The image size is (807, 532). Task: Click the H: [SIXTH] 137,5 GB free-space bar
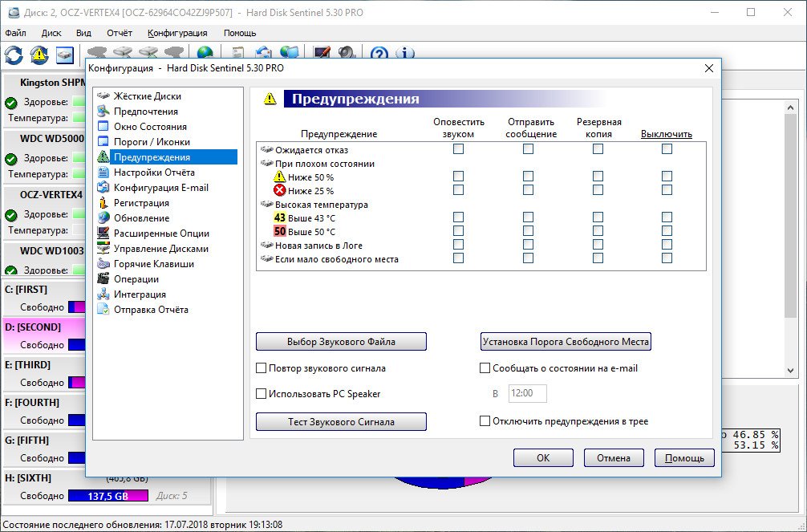point(108,496)
